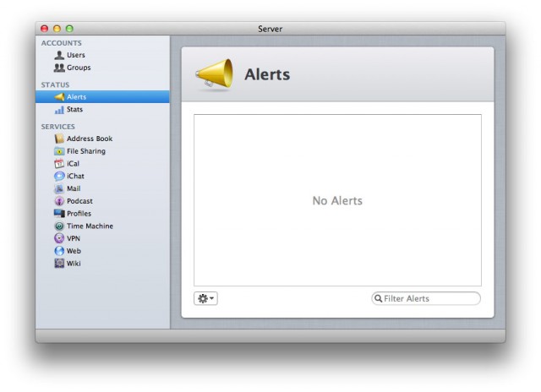This screenshot has height=392, width=541.
Task: Click the Podcast icon
Action: coord(59,201)
